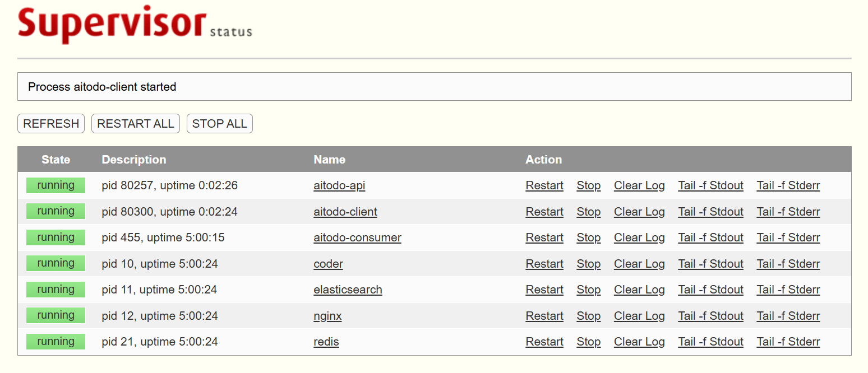
Task: Open the redis process link
Action: (x=326, y=342)
